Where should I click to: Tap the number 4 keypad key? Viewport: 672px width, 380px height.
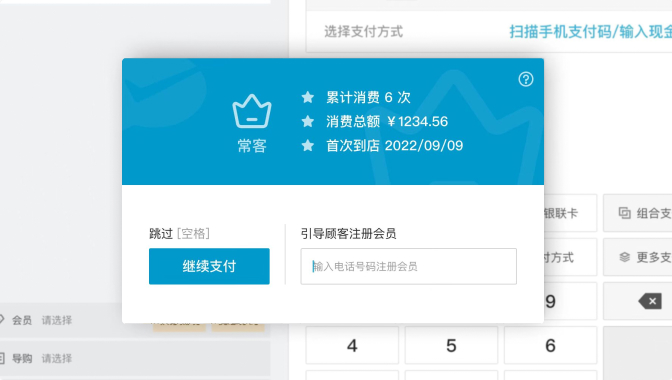coord(352,345)
